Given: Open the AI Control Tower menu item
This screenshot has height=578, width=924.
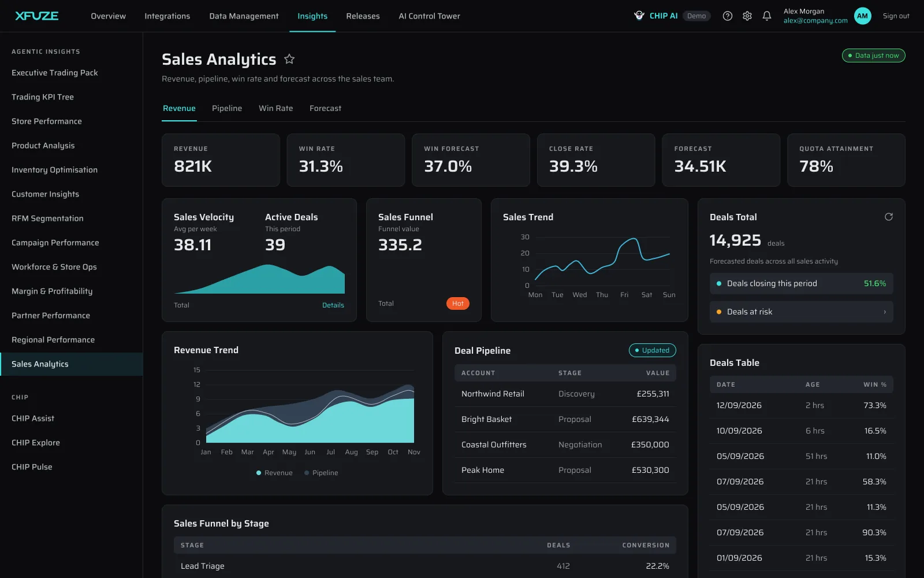Looking at the screenshot, I should coord(429,16).
